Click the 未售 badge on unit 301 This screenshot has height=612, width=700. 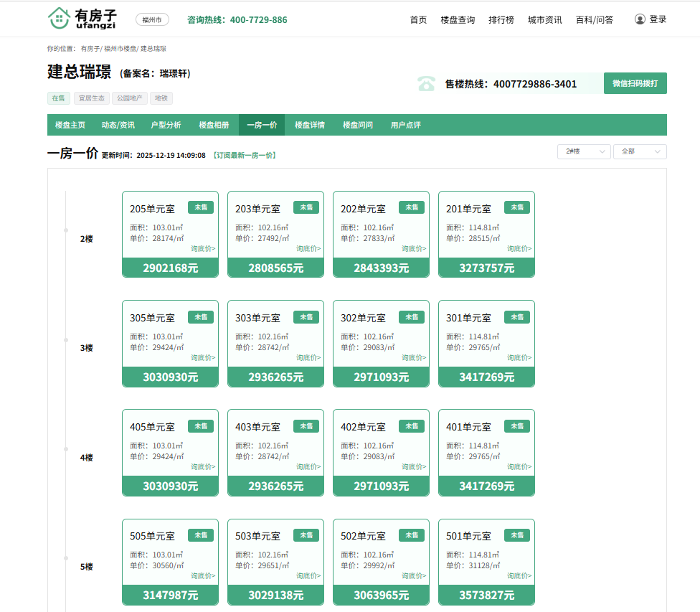click(x=517, y=316)
